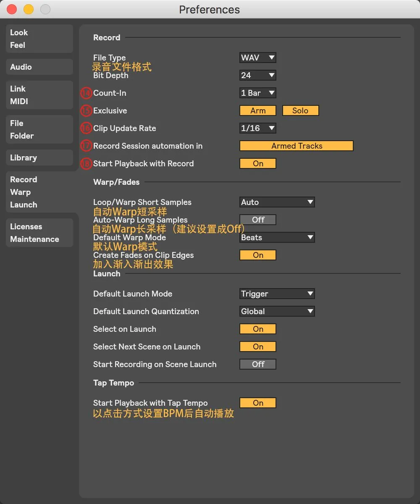Screen dimensions: 420x504
Task: Open the Count-In dropdown showing 1 Bar
Action: point(258,93)
